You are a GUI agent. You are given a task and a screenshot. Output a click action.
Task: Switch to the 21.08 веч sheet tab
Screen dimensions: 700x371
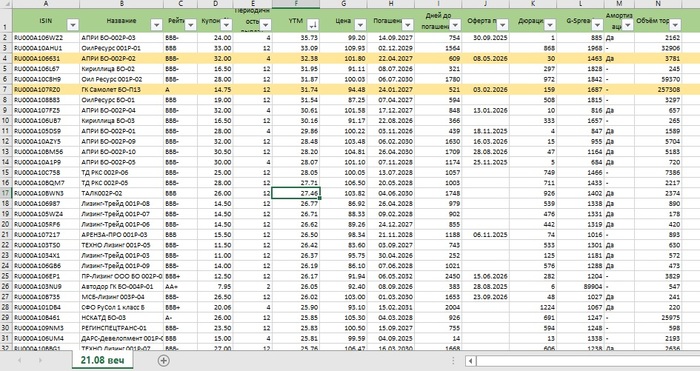click(103, 360)
